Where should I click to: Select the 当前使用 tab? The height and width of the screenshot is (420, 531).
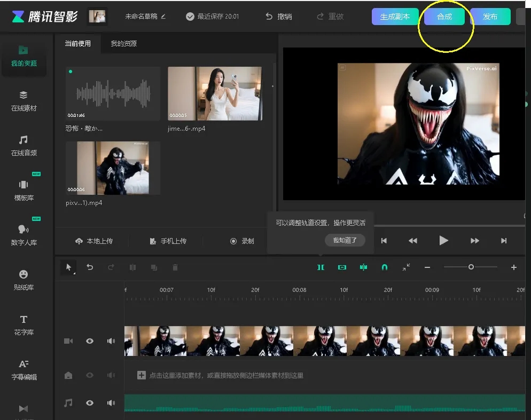coord(78,43)
